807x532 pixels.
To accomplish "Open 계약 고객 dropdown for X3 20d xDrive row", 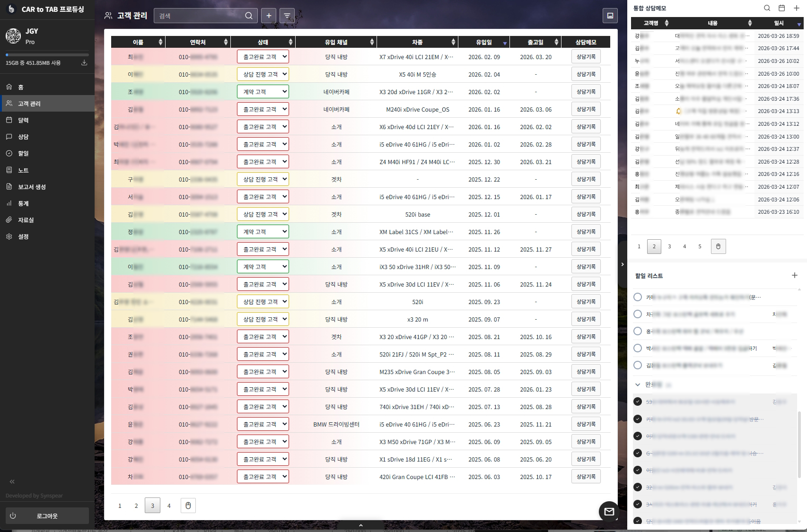I will (263, 92).
